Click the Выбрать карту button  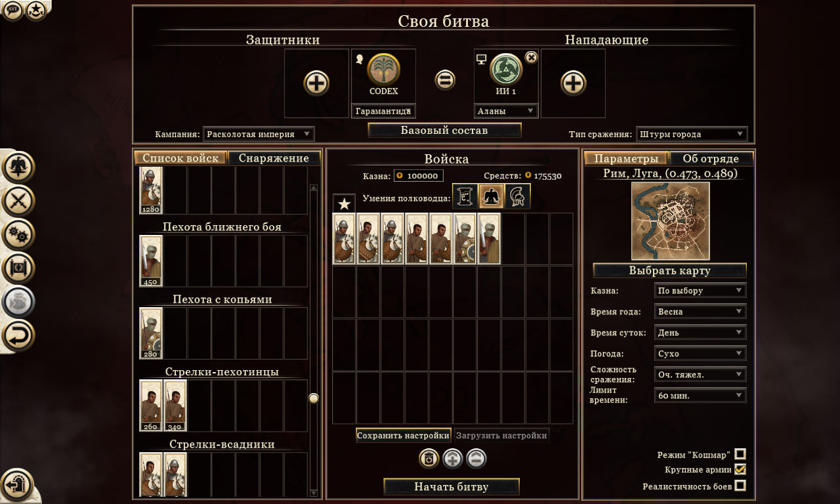(x=670, y=270)
